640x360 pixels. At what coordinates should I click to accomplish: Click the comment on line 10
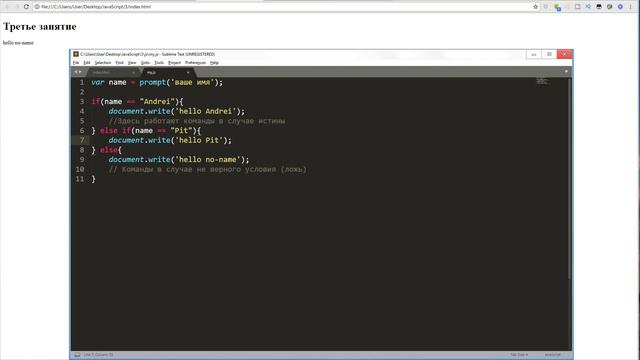(207, 169)
